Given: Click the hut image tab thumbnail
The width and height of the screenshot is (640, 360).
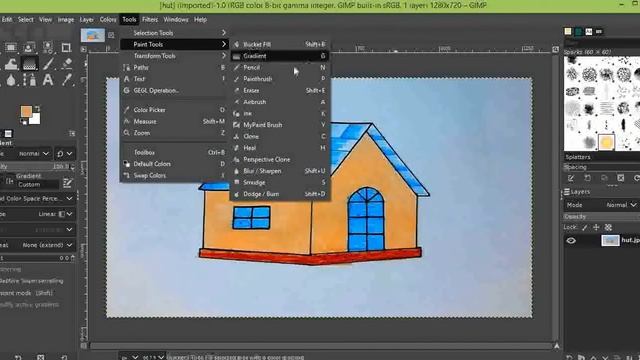Looking at the screenshot, I should pos(93,35).
